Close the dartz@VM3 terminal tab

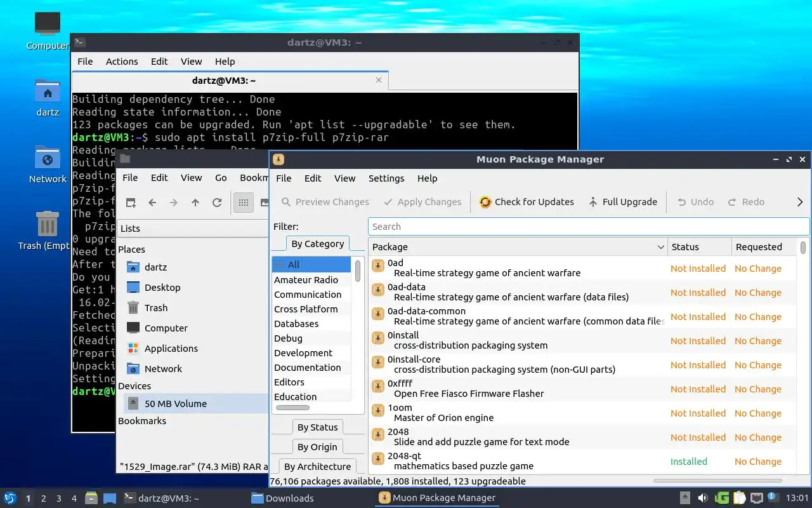click(379, 80)
